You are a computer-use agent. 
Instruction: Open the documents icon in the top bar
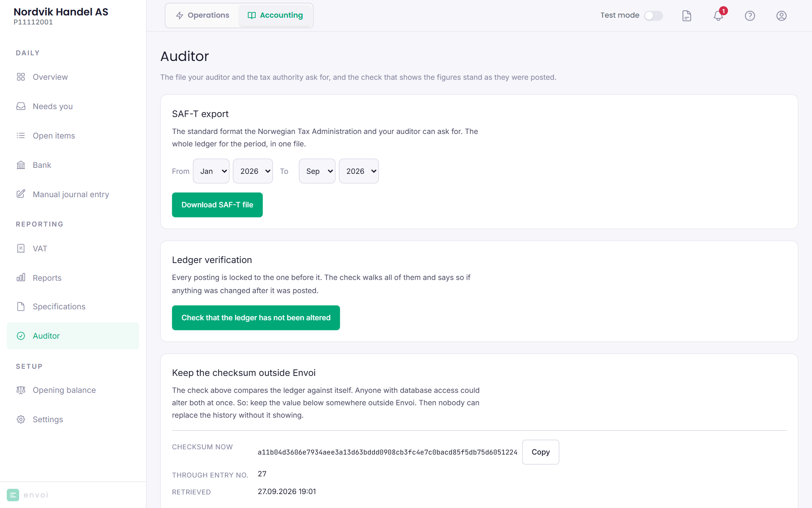click(686, 15)
